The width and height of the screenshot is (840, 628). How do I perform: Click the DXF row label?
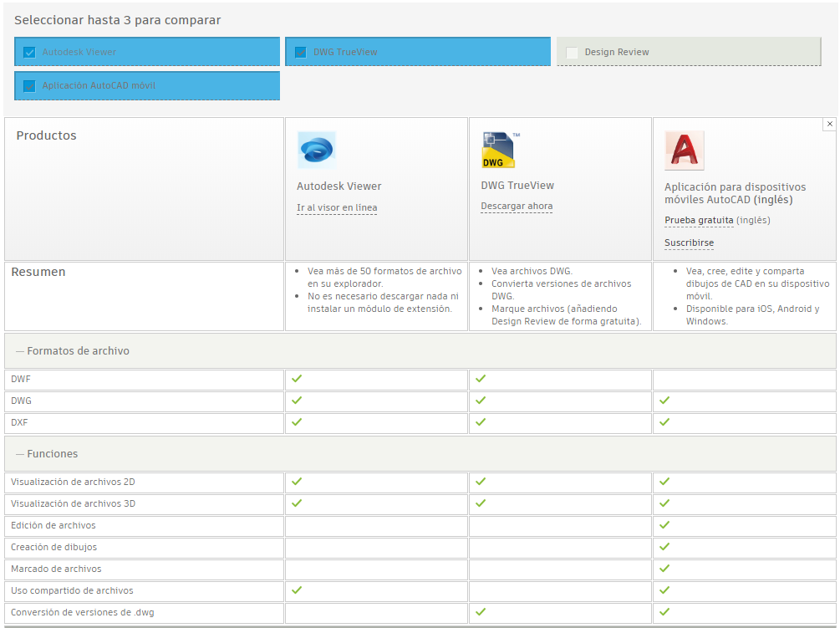(x=19, y=423)
